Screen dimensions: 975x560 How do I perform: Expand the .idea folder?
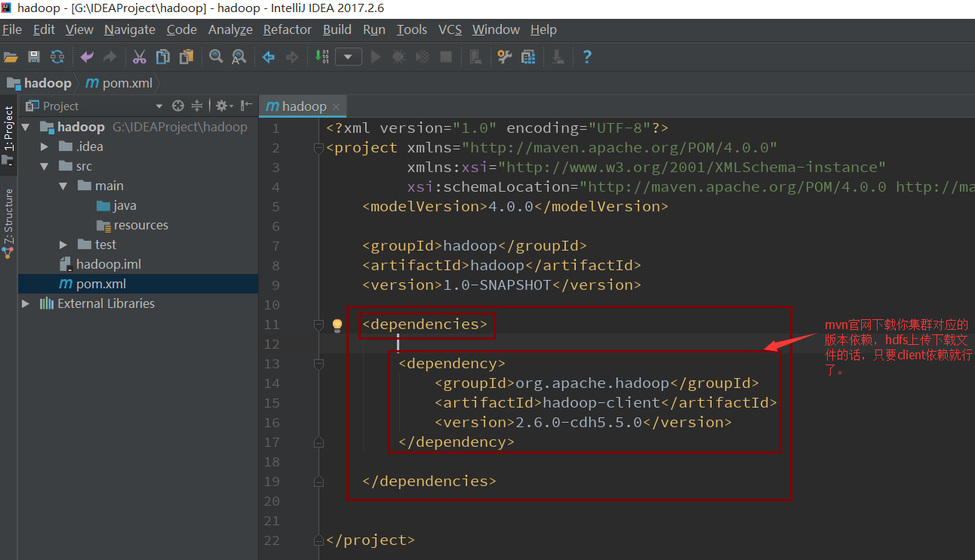[x=45, y=146]
